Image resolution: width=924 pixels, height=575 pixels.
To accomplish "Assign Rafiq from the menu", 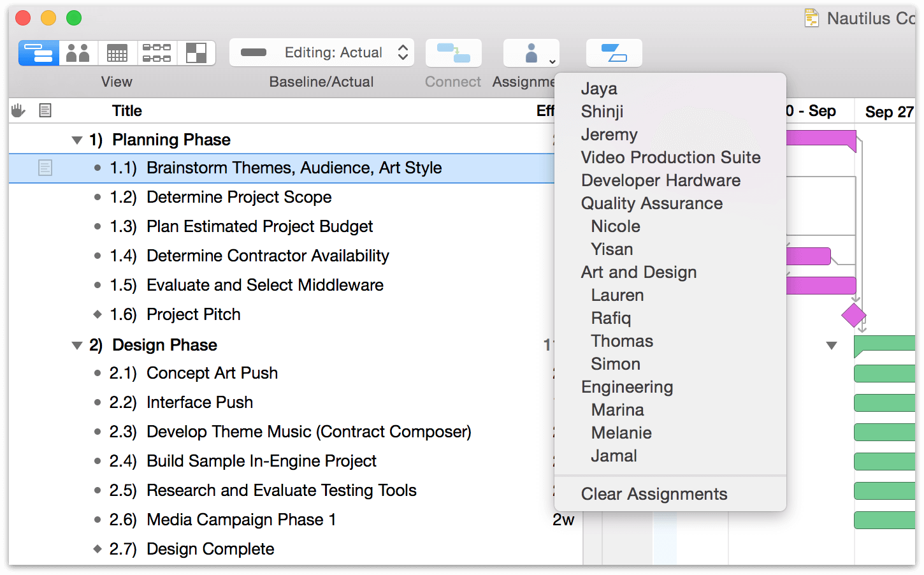I will click(x=670, y=318).
